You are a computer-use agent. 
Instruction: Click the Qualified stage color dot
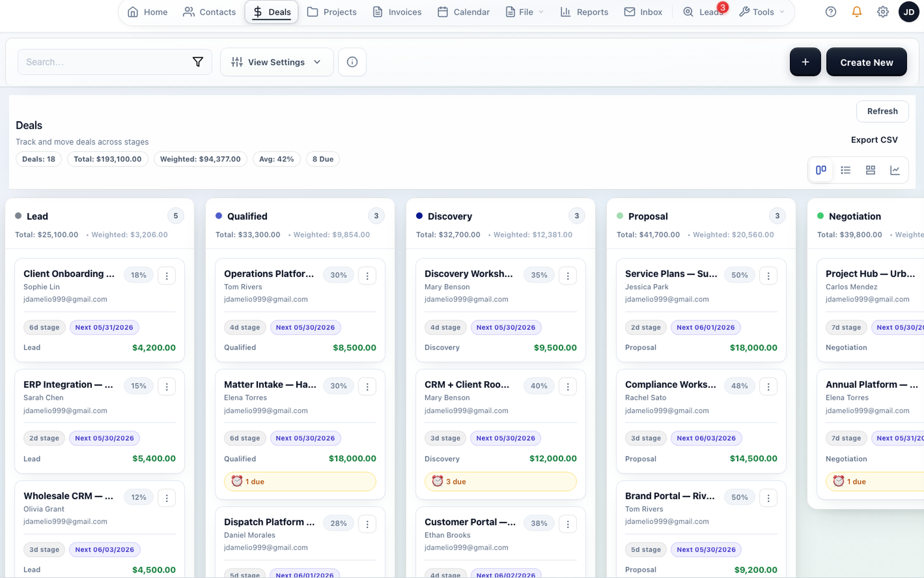(219, 216)
